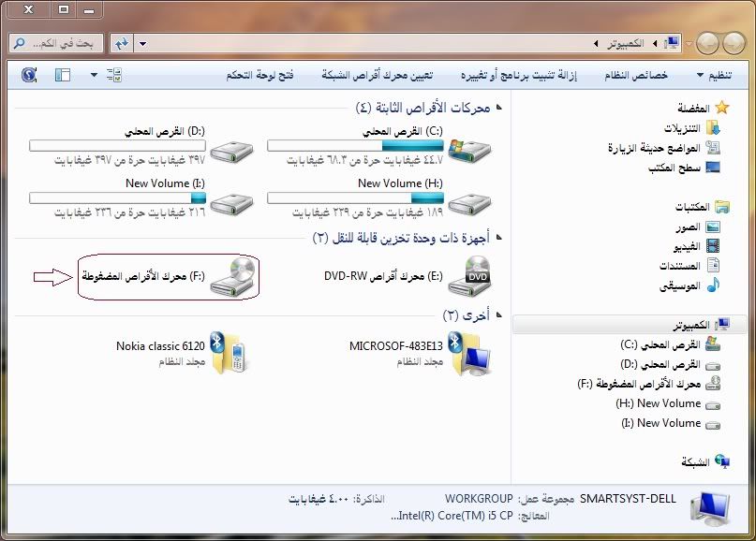Click the Back navigation arrow button

click(732, 43)
